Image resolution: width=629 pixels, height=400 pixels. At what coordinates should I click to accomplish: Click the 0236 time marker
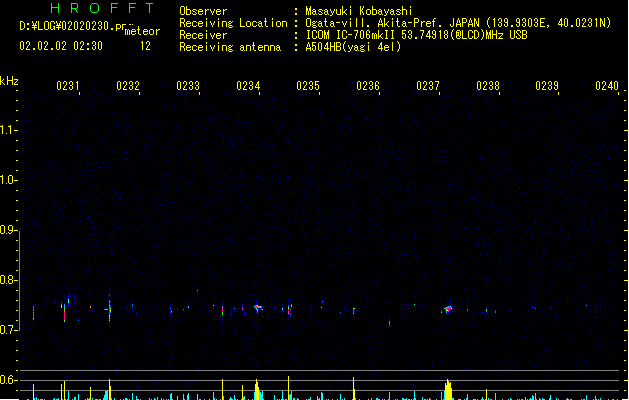[368, 86]
